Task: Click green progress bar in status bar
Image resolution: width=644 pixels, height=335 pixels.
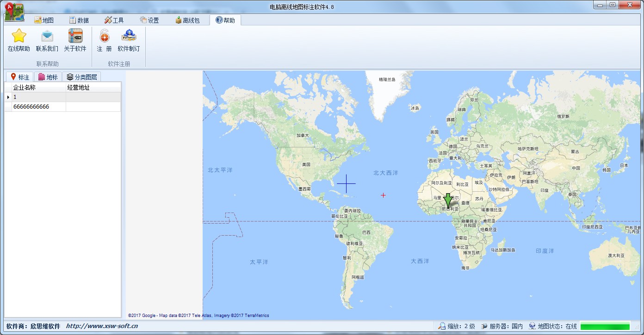Action: [x=605, y=326]
